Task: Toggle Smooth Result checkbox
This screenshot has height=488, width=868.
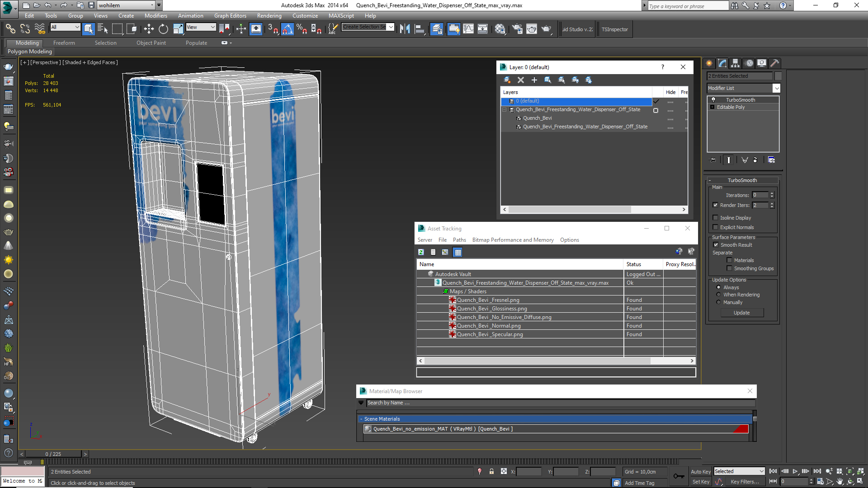Action: click(716, 245)
